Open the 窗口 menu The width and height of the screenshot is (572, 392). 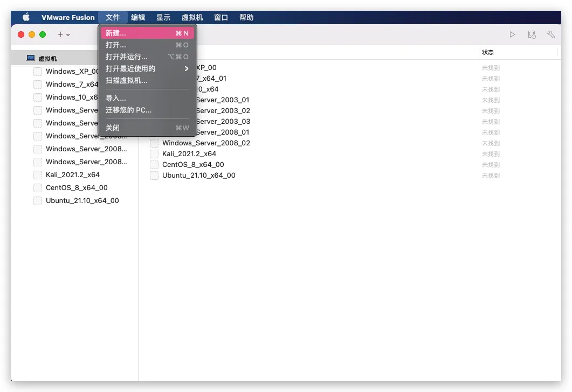(220, 17)
